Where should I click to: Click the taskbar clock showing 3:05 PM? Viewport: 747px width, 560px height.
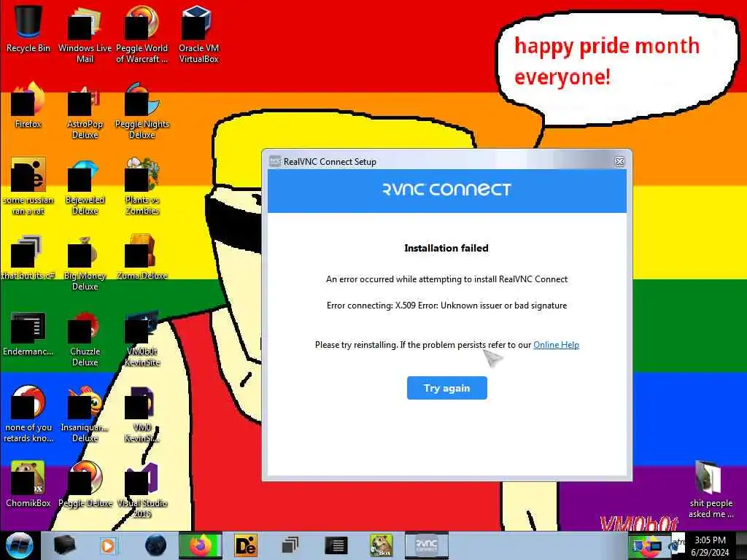710,546
